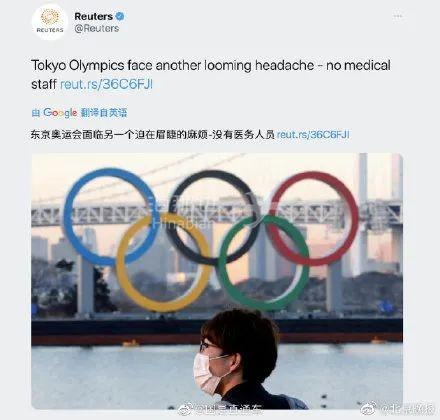Open the reut.rs link in the Chinese translation
The image size is (440, 420).
(x=313, y=135)
